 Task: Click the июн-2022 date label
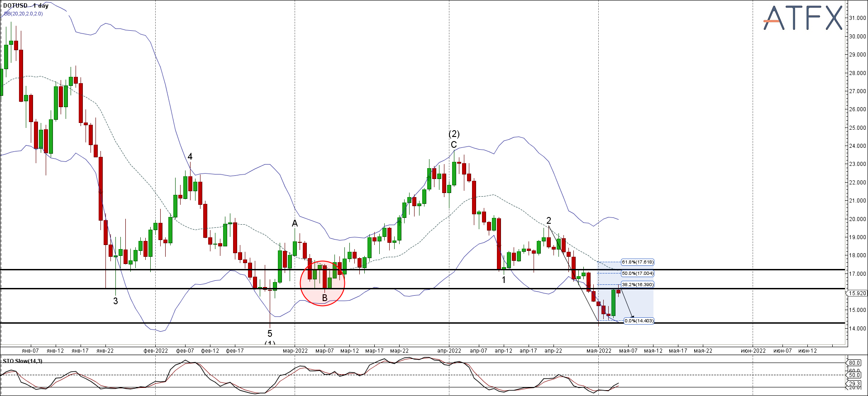point(753,351)
